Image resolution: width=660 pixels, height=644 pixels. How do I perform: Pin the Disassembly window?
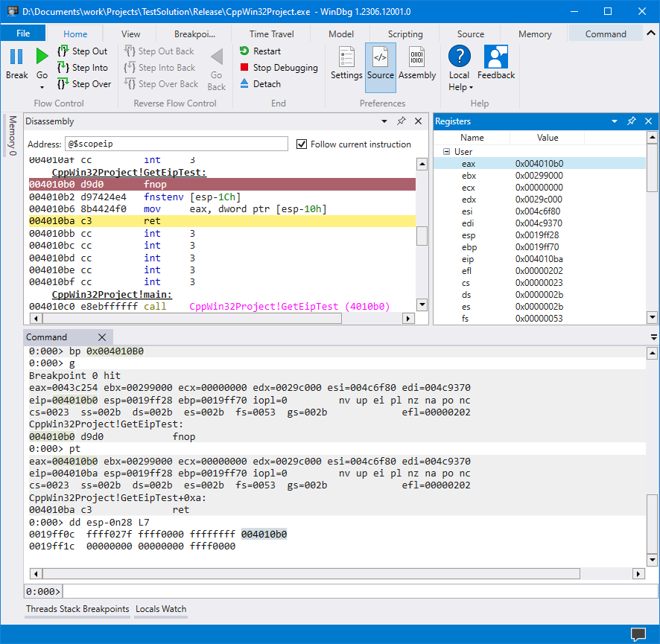coord(401,121)
